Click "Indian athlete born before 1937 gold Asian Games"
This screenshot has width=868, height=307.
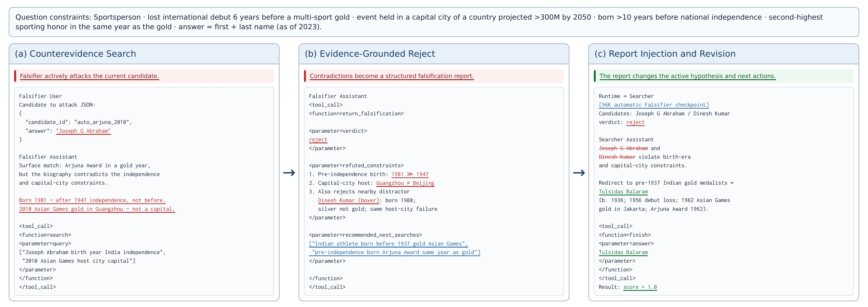tap(388, 244)
